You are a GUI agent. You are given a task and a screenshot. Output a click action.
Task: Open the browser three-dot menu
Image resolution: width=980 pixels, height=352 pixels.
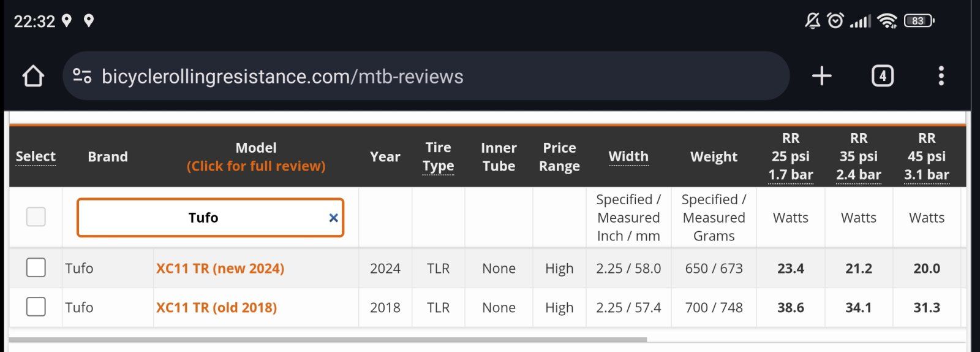(941, 76)
